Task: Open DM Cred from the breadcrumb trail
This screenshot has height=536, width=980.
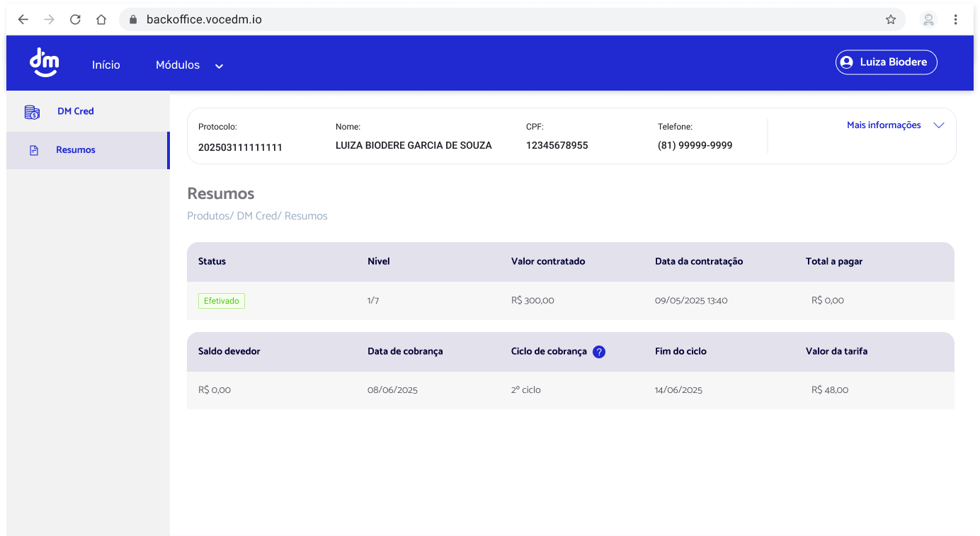Action: point(257,215)
